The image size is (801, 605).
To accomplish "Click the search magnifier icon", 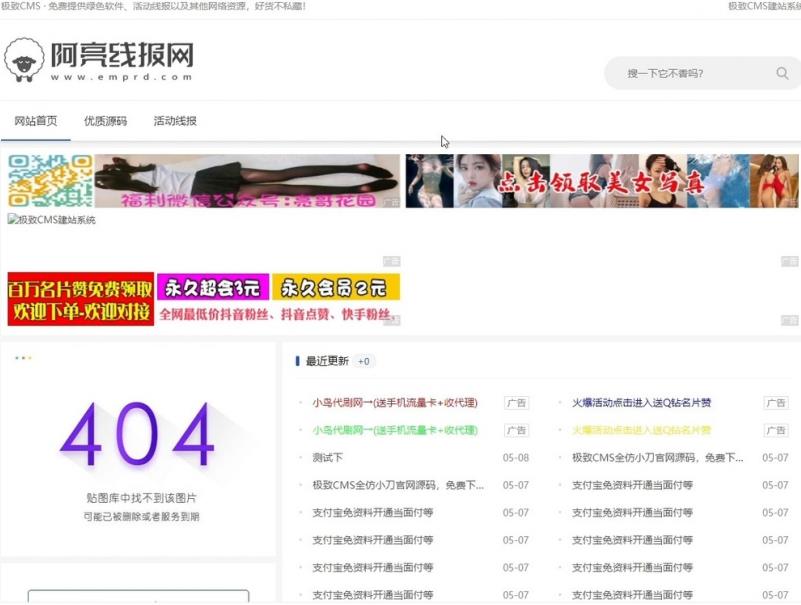I will point(781,73).
